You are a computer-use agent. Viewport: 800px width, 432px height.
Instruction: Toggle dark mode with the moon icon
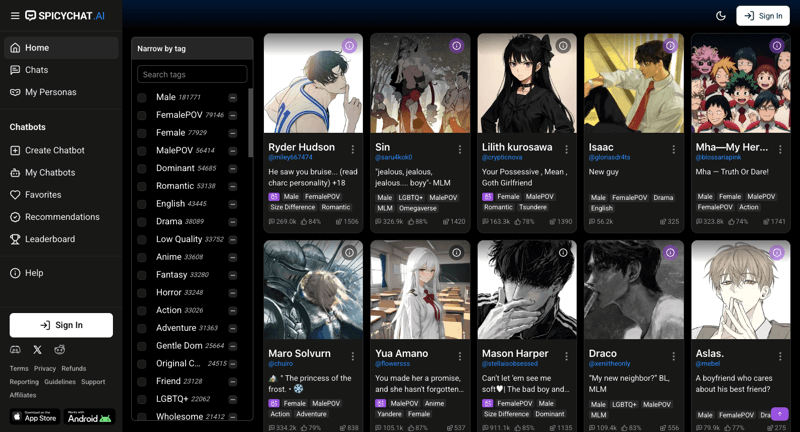[721, 16]
